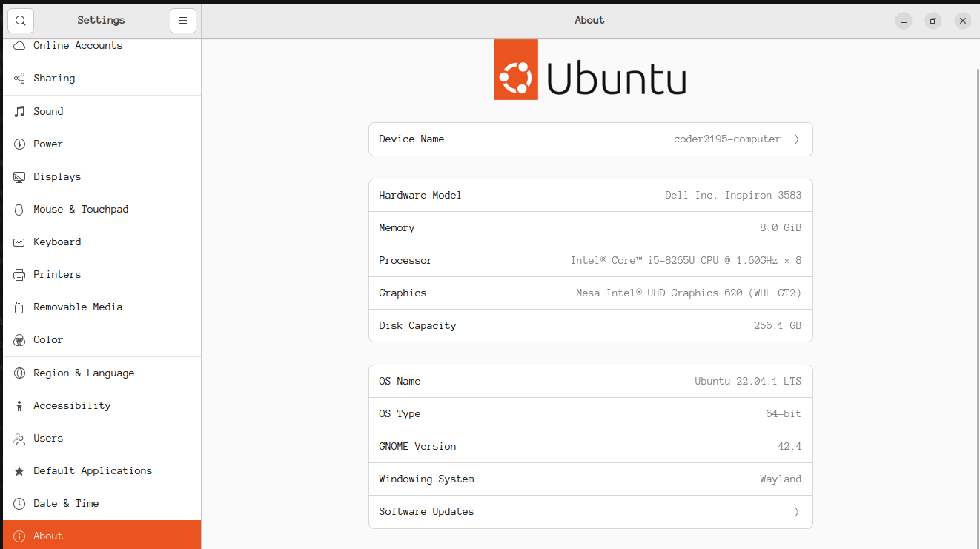Select Online Accounts in the sidebar
The height and width of the screenshot is (549, 980).
click(76, 45)
